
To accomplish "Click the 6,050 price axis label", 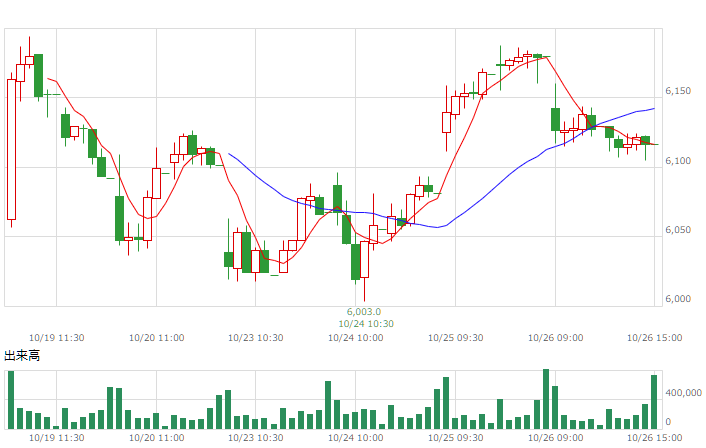I will 678,230.
